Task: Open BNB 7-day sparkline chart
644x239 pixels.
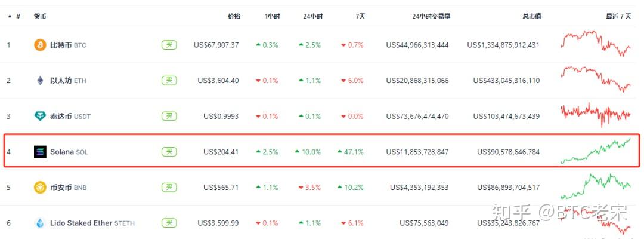Action: [x=595, y=186]
